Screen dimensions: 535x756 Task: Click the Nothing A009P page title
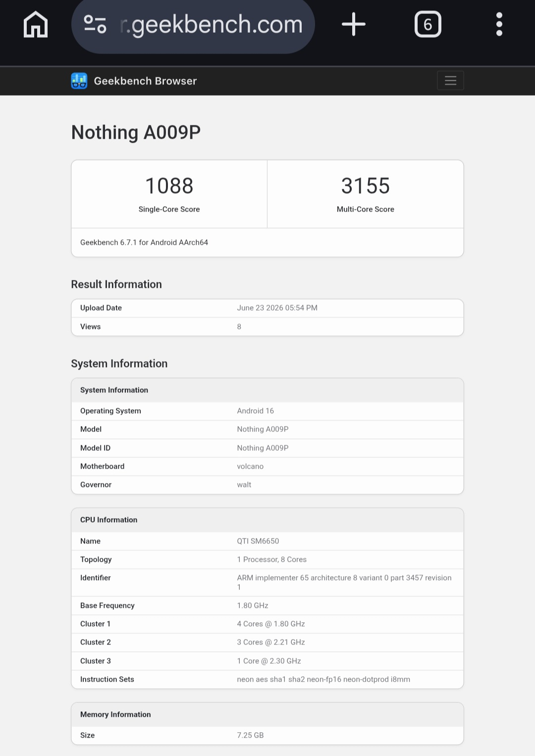coord(136,132)
